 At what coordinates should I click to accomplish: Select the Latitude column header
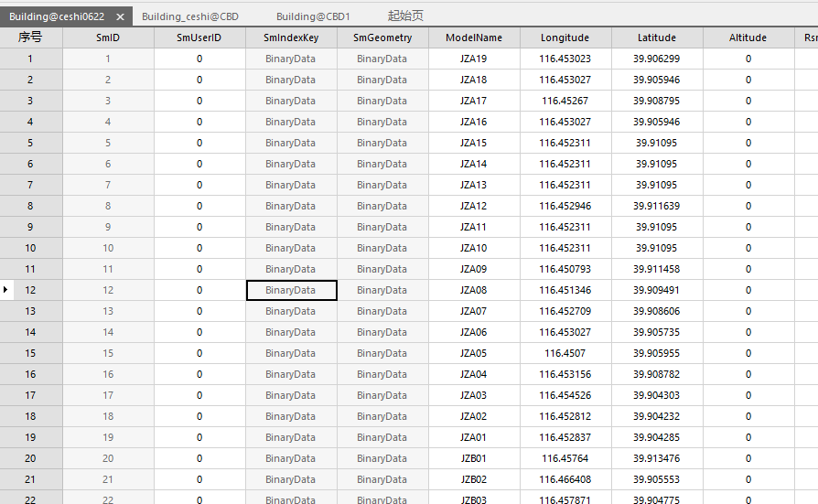pos(657,38)
